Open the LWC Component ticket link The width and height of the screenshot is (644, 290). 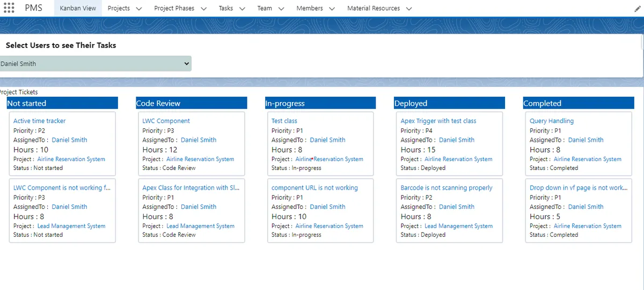(166, 121)
